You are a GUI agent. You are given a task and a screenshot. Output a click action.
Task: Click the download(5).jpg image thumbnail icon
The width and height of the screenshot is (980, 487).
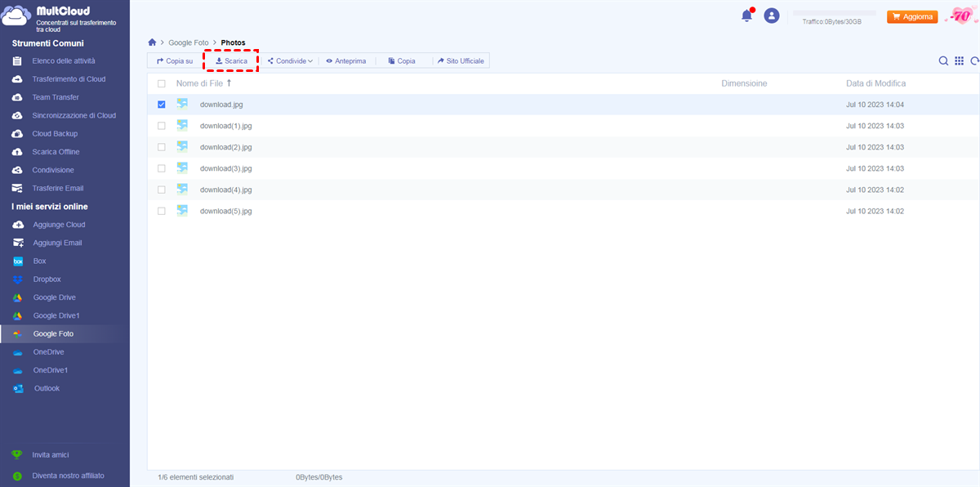click(182, 210)
